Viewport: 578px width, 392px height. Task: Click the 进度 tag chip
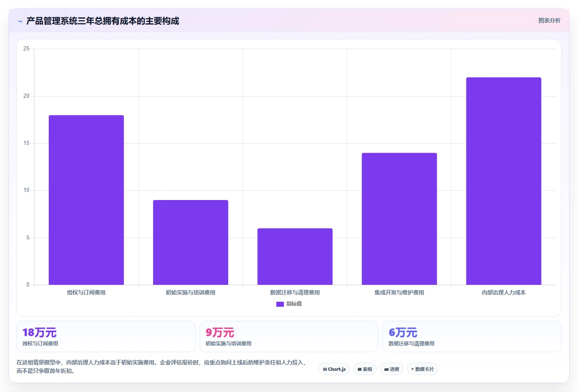click(392, 369)
